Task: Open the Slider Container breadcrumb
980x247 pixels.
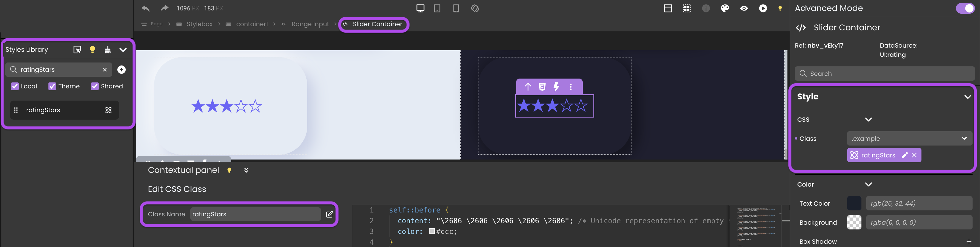Action: 377,24
